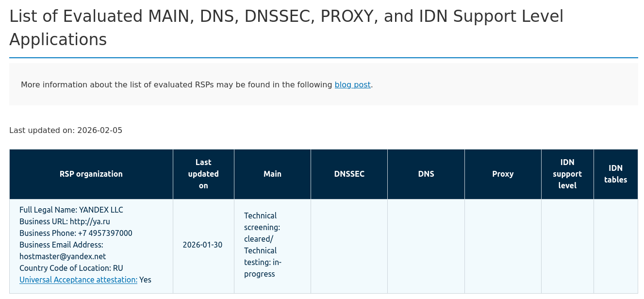Open the blog post link
The image size is (644, 299).
[352, 85]
